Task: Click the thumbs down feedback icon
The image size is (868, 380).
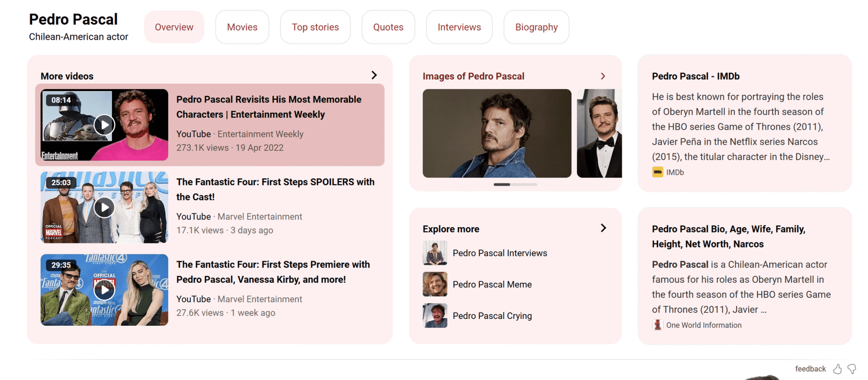Action: click(852, 369)
